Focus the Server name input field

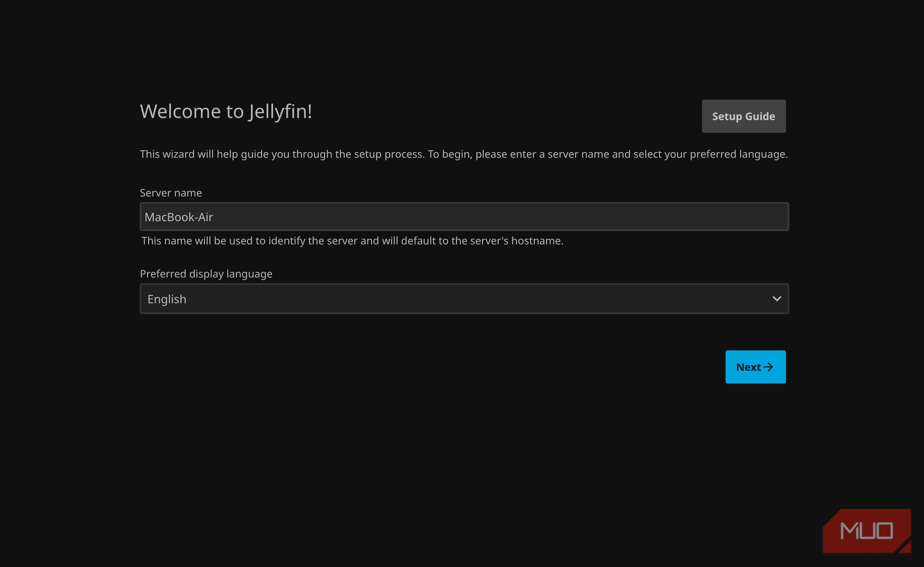coord(464,217)
